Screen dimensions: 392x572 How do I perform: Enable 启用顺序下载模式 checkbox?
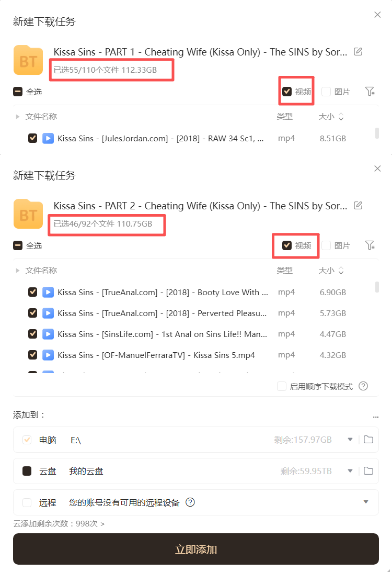point(282,386)
